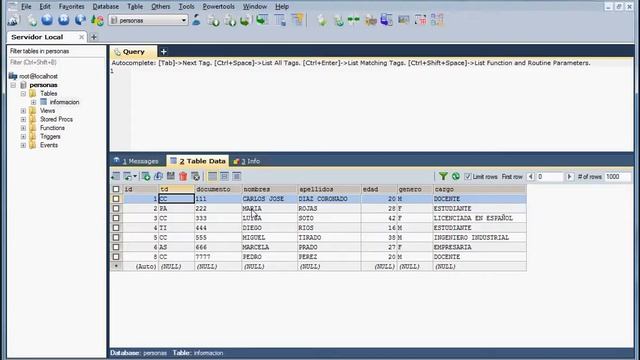Insert a new row with green plus icon
Screen dimensions: 640x360
[146, 176]
